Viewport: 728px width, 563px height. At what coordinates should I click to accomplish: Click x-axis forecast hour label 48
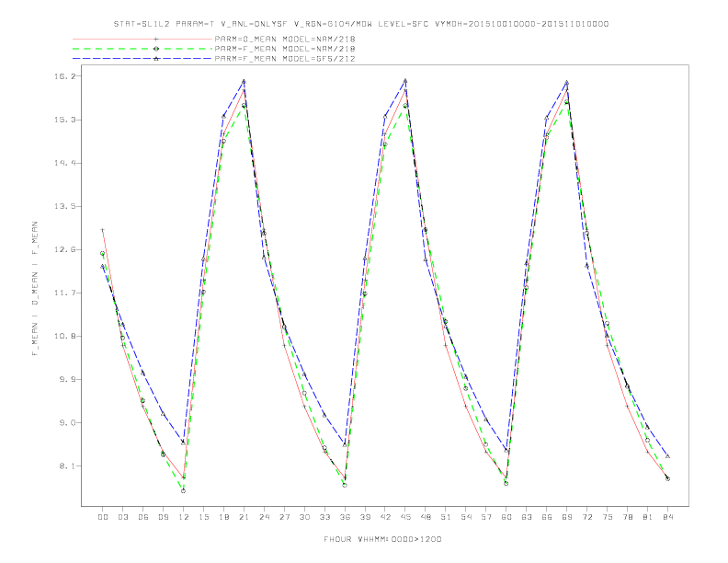[426, 517]
